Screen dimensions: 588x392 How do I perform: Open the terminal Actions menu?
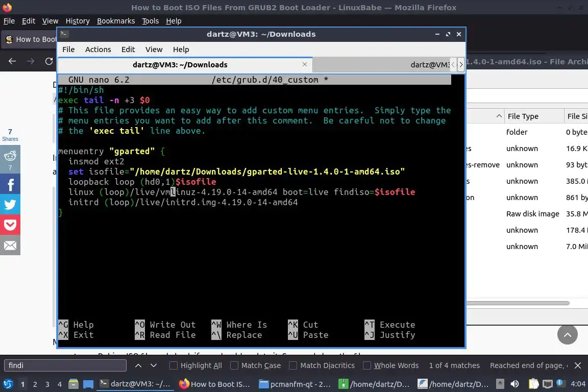98,50
